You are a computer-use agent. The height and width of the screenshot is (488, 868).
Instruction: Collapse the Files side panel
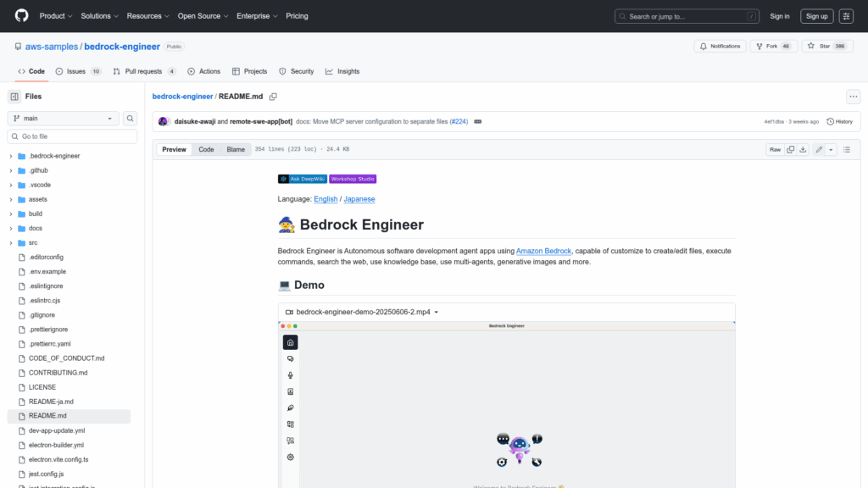[x=14, y=97]
